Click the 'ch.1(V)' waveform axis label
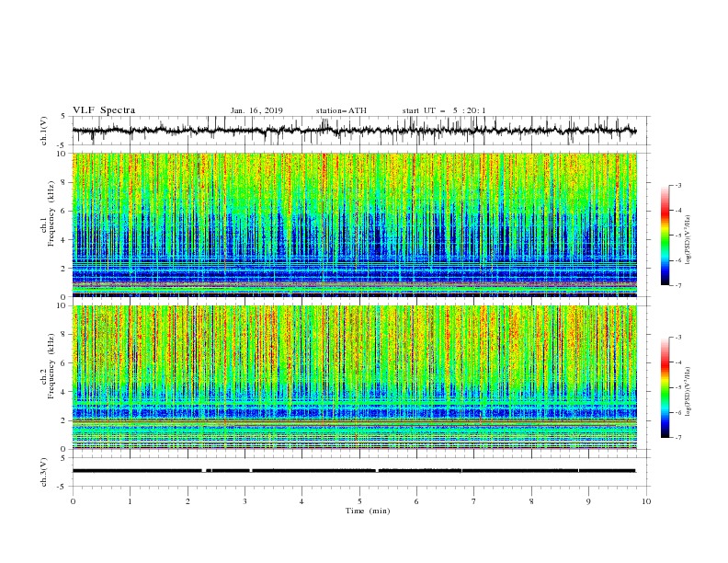The width and height of the screenshot is (728, 563). tap(44, 131)
